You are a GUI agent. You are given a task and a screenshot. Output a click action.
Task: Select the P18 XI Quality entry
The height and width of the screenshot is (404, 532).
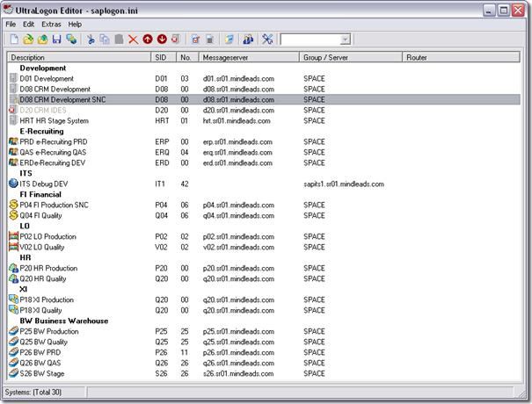tap(40, 310)
